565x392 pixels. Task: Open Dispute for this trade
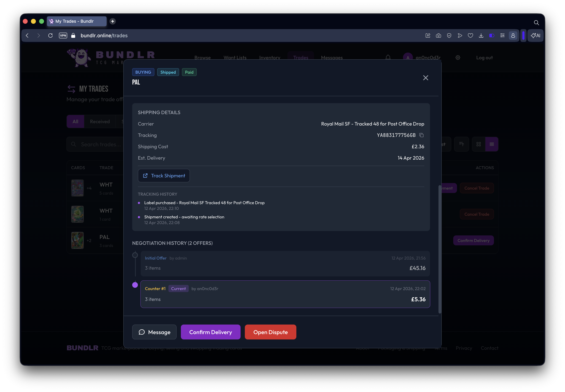270,332
